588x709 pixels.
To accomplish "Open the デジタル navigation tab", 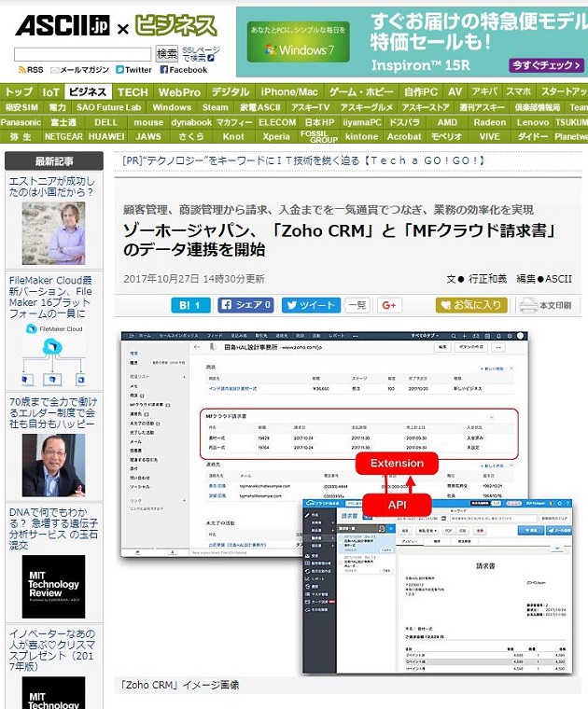I will (231, 91).
